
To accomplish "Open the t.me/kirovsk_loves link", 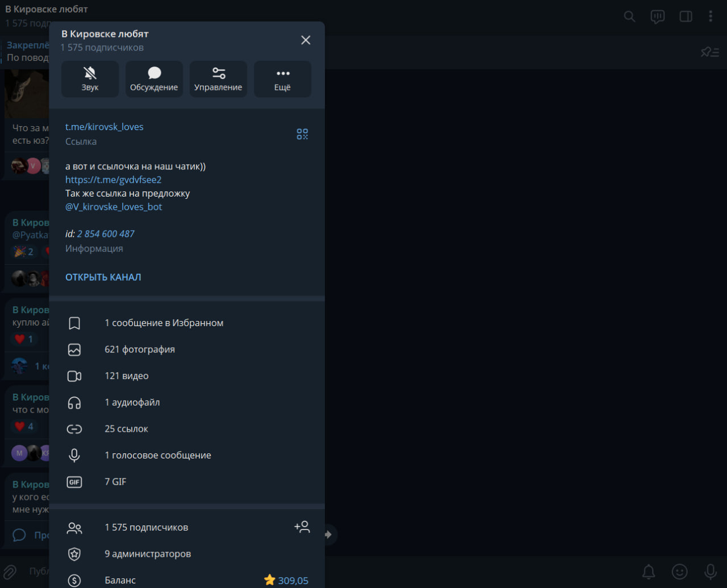I will point(105,127).
